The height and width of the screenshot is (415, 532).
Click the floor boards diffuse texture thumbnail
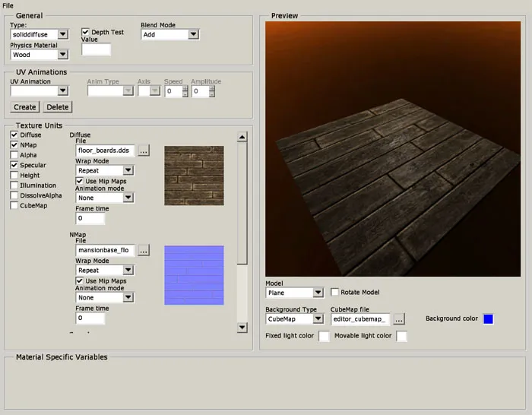point(194,176)
